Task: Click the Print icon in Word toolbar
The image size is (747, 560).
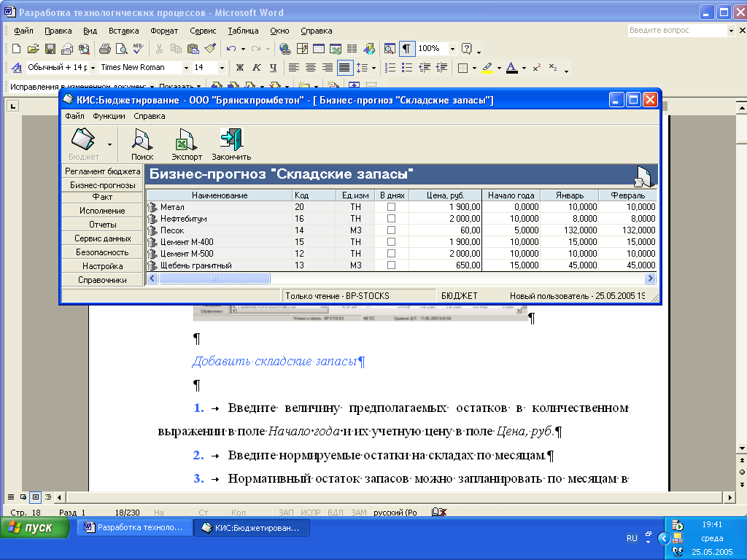Action: (105, 49)
